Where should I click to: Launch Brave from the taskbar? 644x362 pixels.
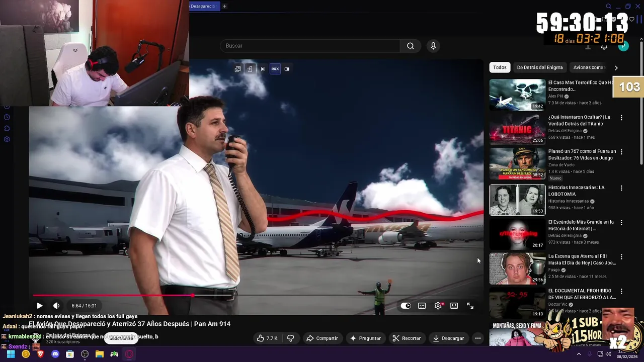[x=41, y=354]
